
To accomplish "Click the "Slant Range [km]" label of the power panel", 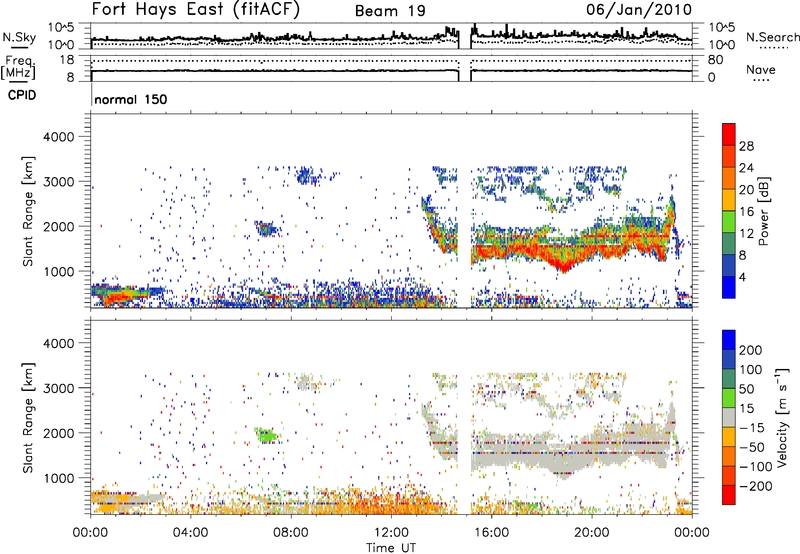I will pyautogui.click(x=28, y=211).
